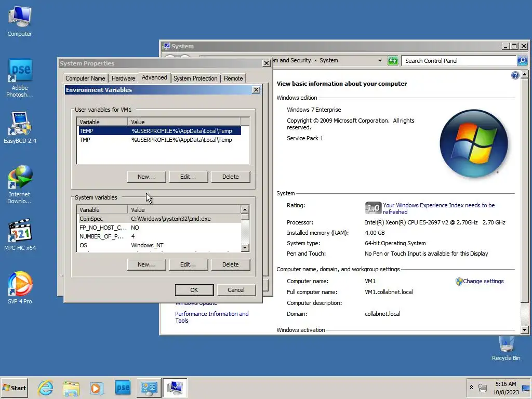Open Internet Download Manager desktop shortcut

pyautogui.click(x=20, y=184)
